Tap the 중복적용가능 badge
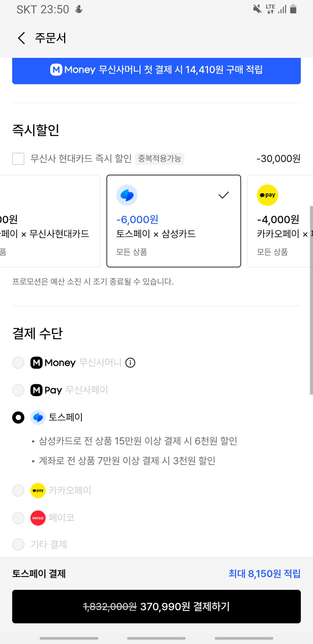 click(x=159, y=159)
